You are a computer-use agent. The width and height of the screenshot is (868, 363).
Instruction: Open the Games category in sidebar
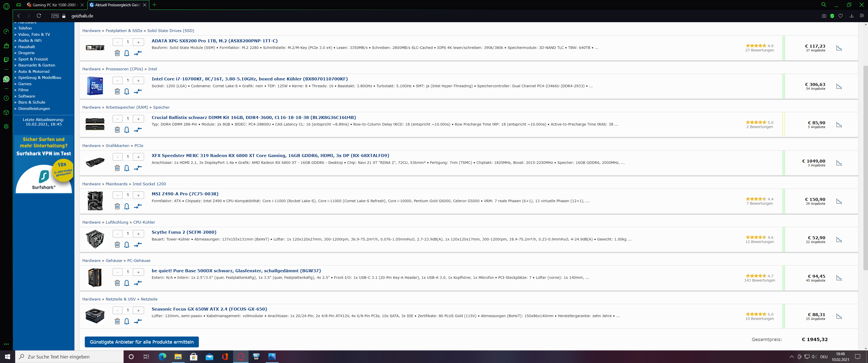pos(24,84)
